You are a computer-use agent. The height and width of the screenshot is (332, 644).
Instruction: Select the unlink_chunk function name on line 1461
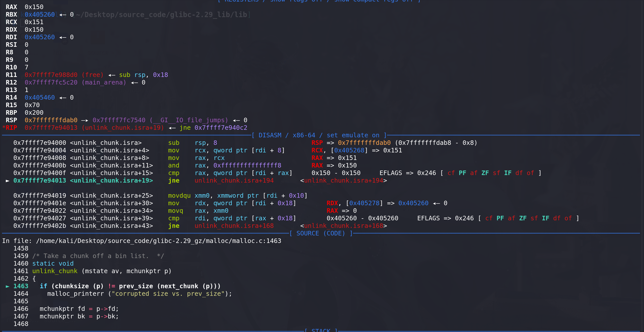point(55,271)
